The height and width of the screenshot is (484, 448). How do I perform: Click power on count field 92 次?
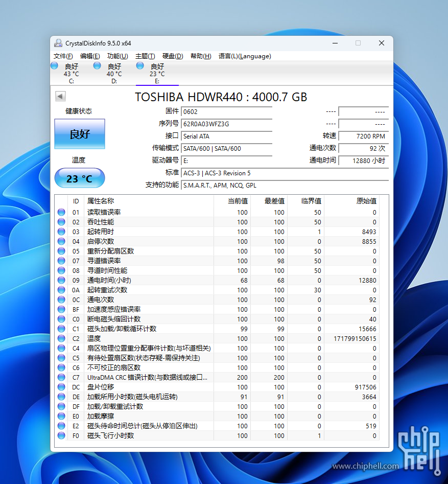[x=364, y=149]
